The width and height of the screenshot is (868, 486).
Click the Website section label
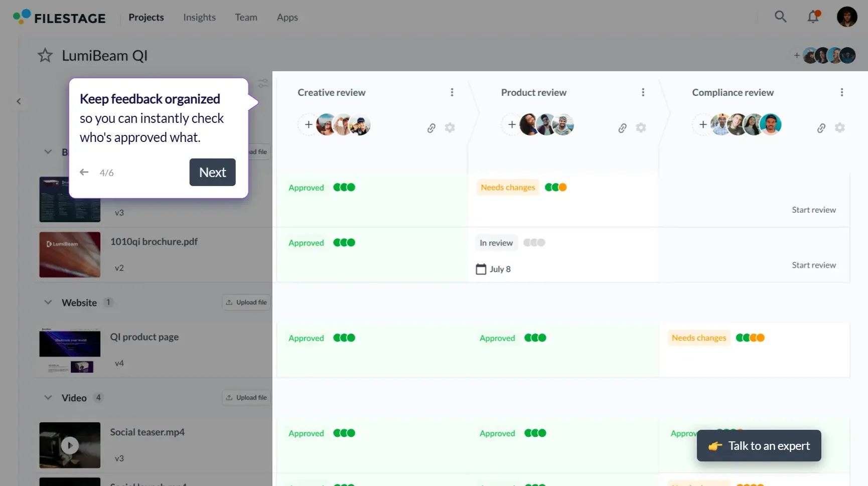(79, 302)
